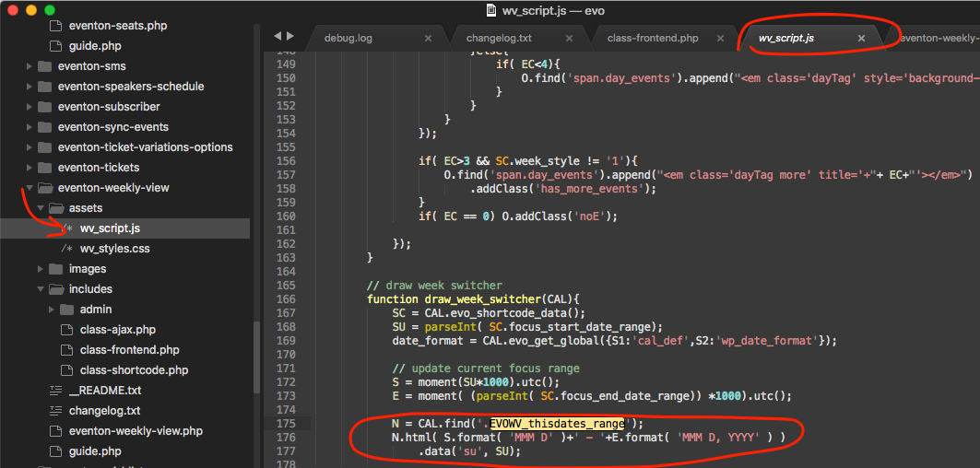Close the debug.log tab
Viewport: 980px width, 468px height.
click(428, 39)
